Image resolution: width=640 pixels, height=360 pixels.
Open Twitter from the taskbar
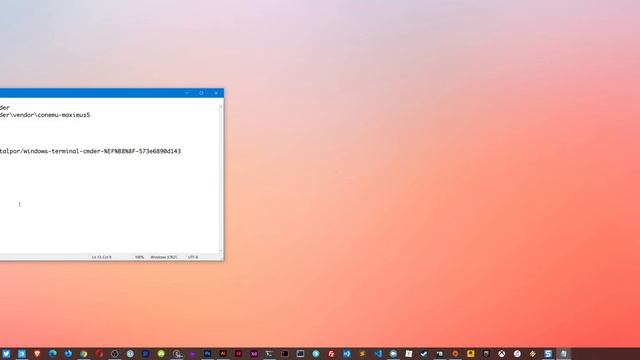6,354
